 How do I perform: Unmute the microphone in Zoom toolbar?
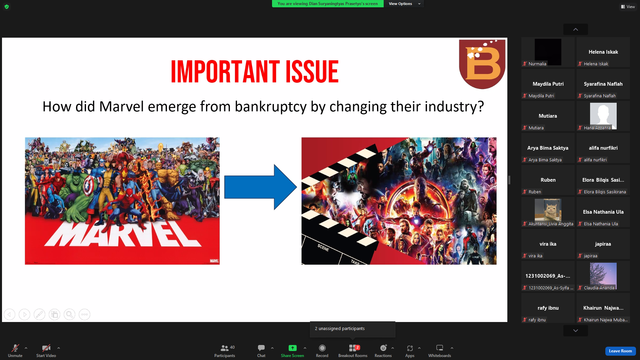coord(15,350)
